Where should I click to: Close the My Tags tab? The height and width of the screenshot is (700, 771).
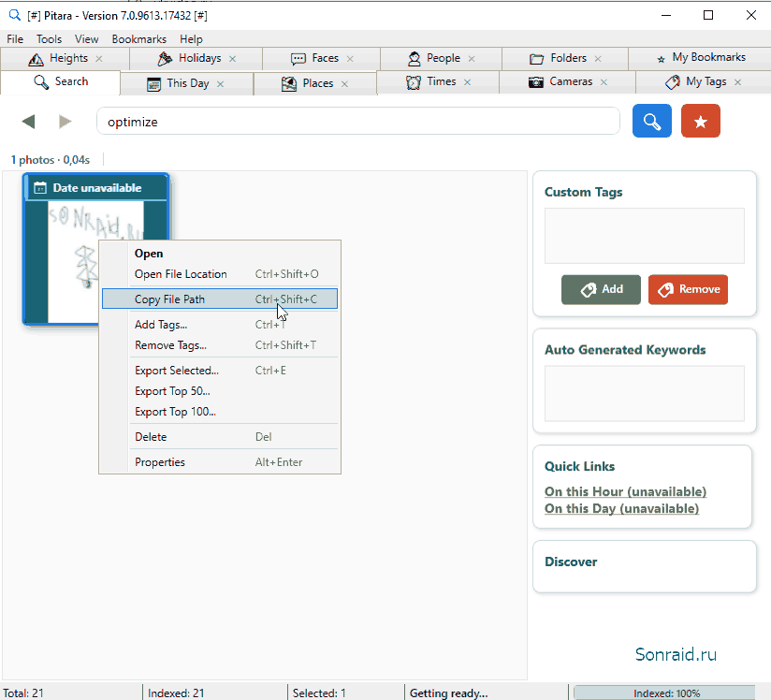point(737,82)
